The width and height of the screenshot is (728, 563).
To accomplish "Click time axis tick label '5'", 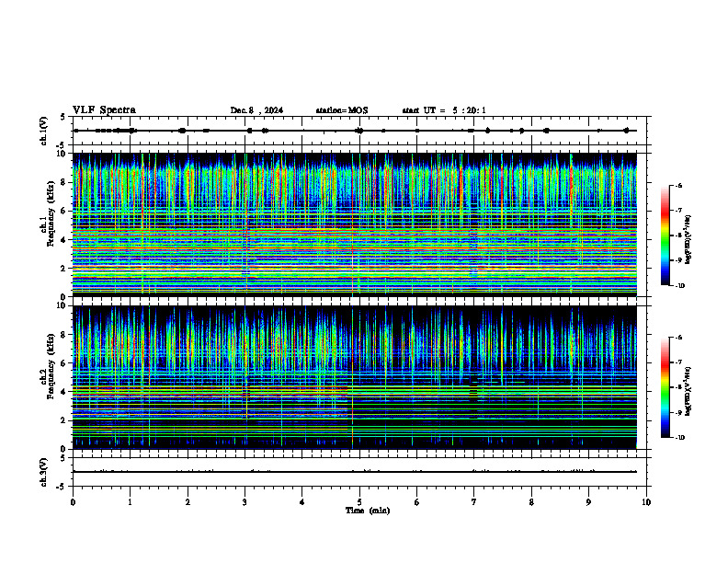I will click(359, 502).
